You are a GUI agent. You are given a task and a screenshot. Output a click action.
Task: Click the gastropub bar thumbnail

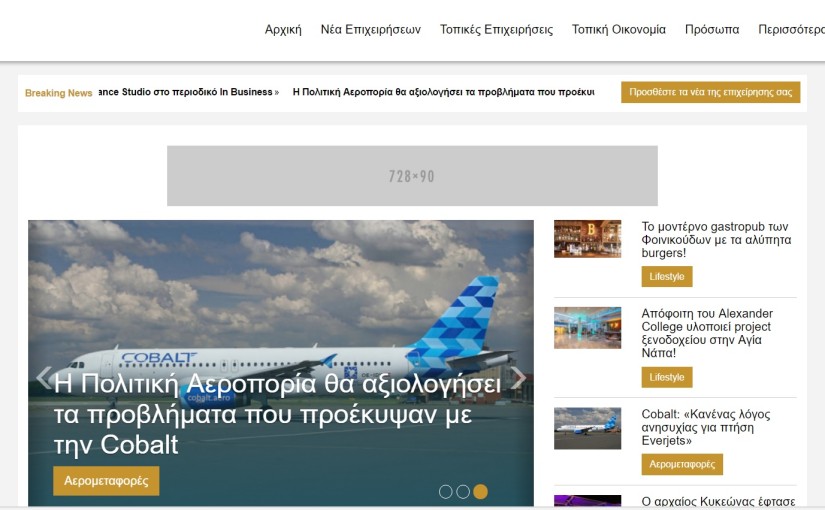tap(587, 239)
